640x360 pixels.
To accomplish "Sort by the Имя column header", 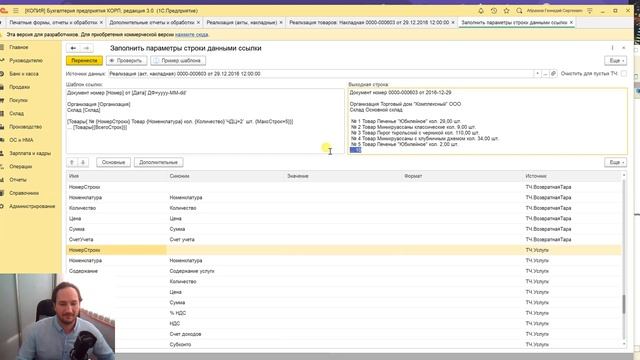I will pyautogui.click(x=117, y=176).
